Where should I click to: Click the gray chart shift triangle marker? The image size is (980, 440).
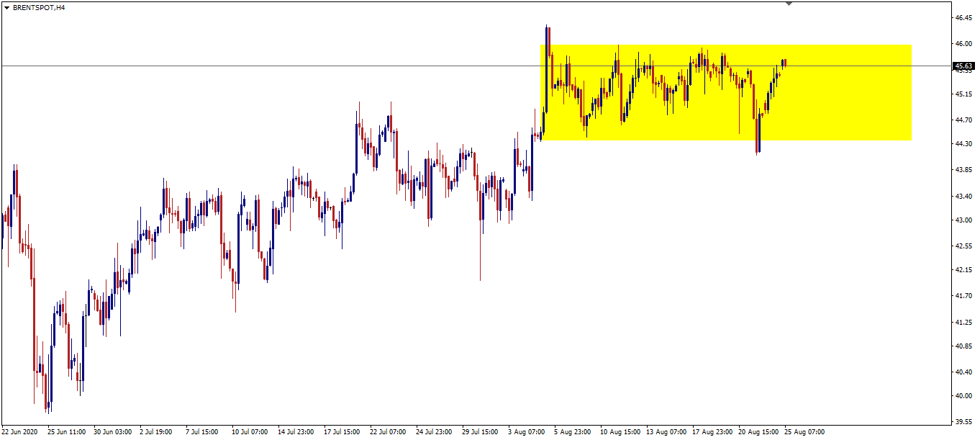pos(789,4)
